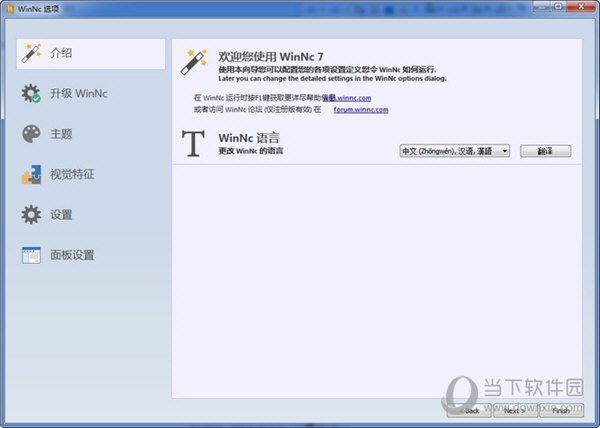Click the magic wand icon beside 介绍

click(31, 53)
